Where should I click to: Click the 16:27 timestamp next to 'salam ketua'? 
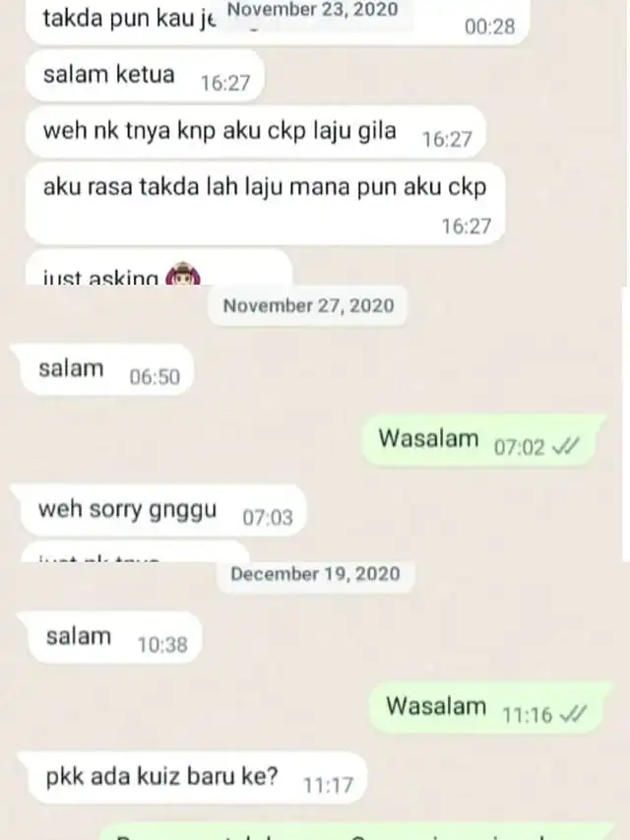(x=225, y=83)
